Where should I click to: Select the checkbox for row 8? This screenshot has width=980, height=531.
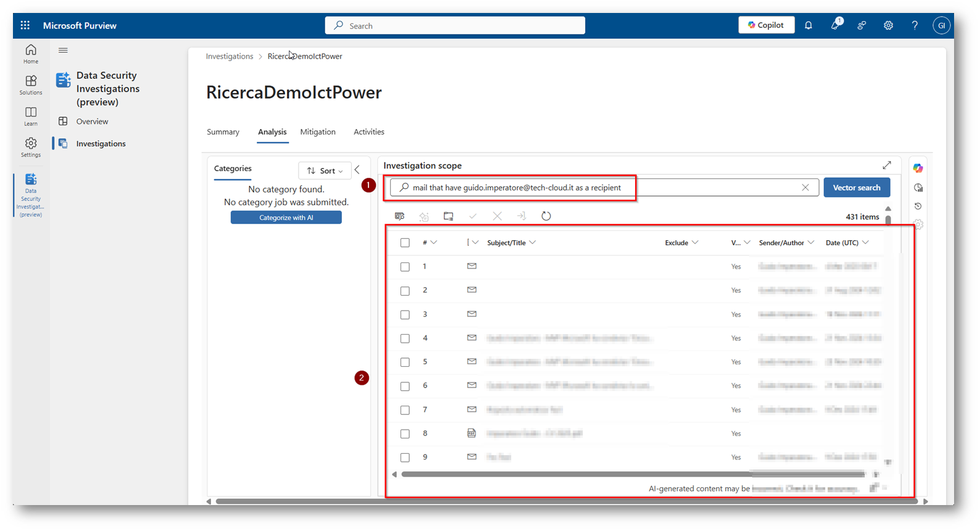pos(405,434)
